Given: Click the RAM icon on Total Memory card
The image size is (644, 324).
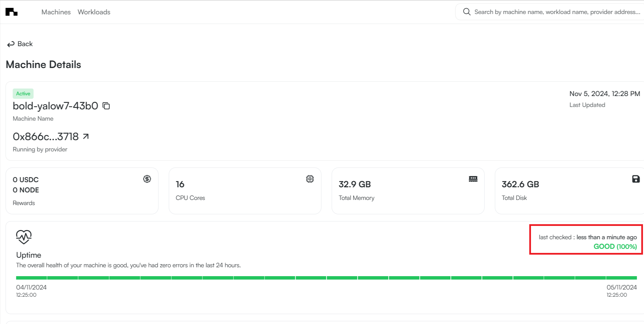Looking at the screenshot, I should coord(473,178).
